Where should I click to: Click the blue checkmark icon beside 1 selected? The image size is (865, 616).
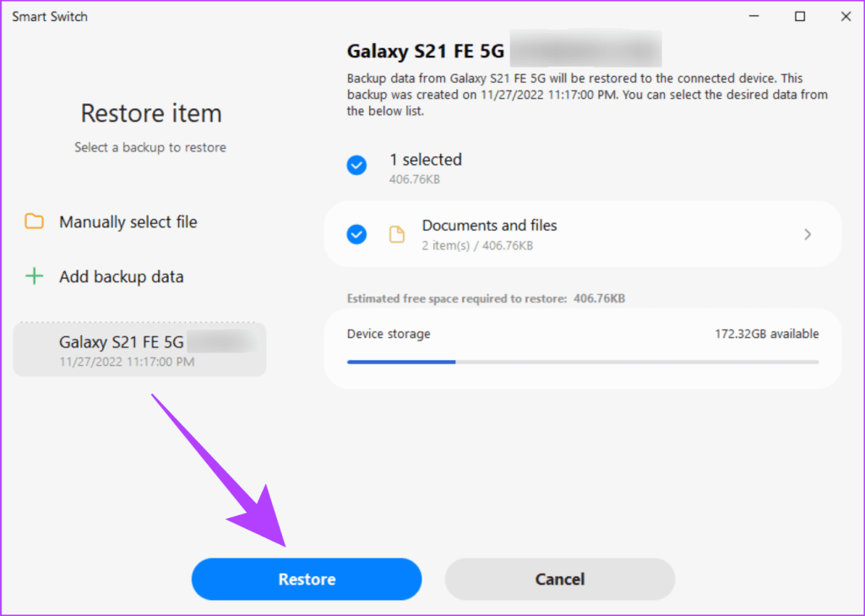point(356,165)
